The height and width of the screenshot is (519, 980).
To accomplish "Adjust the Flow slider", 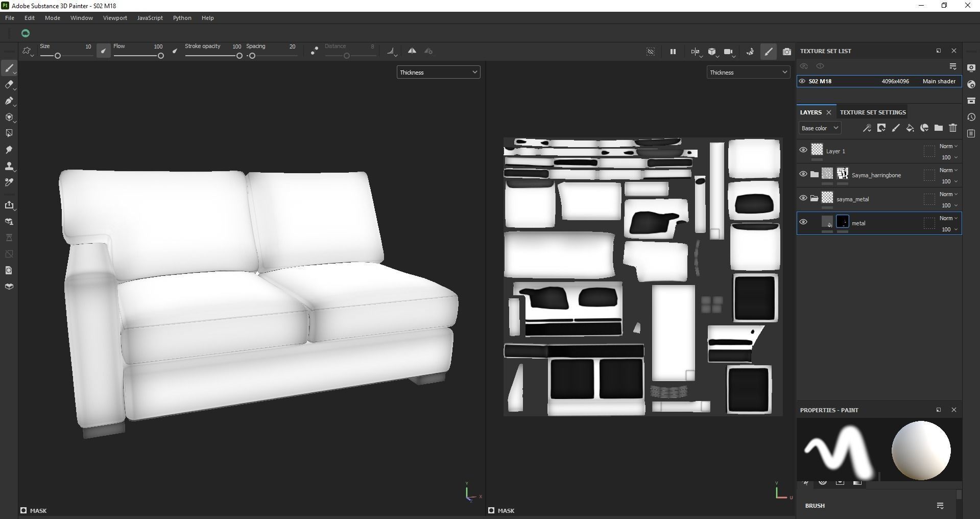I will [x=138, y=56].
